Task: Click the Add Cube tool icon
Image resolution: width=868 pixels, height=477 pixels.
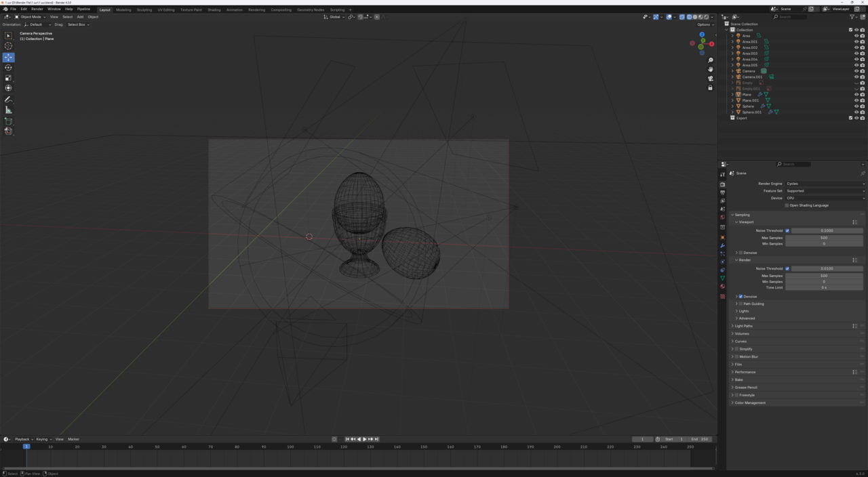Action: (x=8, y=121)
